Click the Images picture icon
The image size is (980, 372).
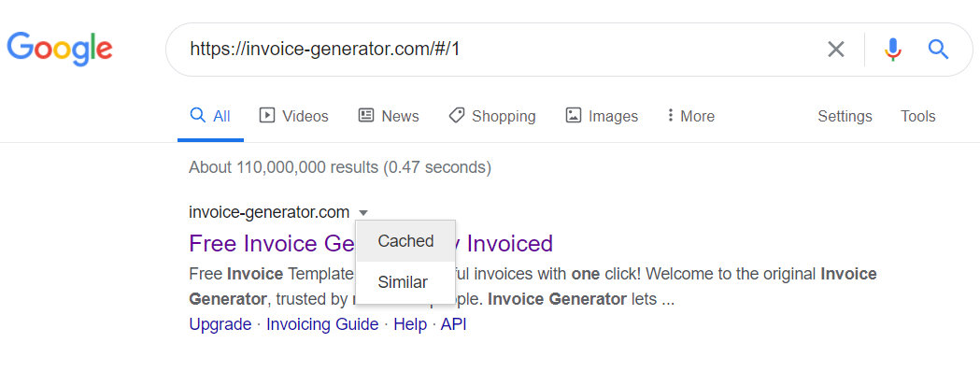pos(573,115)
